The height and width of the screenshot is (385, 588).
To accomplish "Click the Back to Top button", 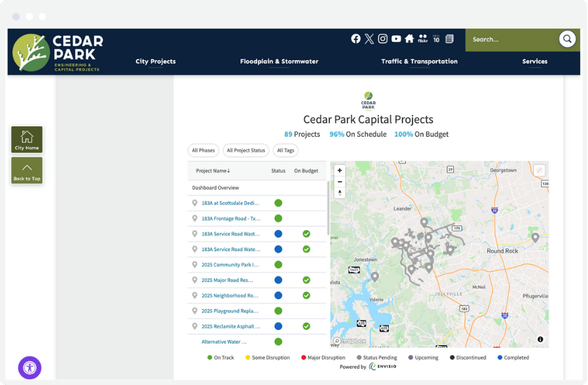I will (x=26, y=171).
